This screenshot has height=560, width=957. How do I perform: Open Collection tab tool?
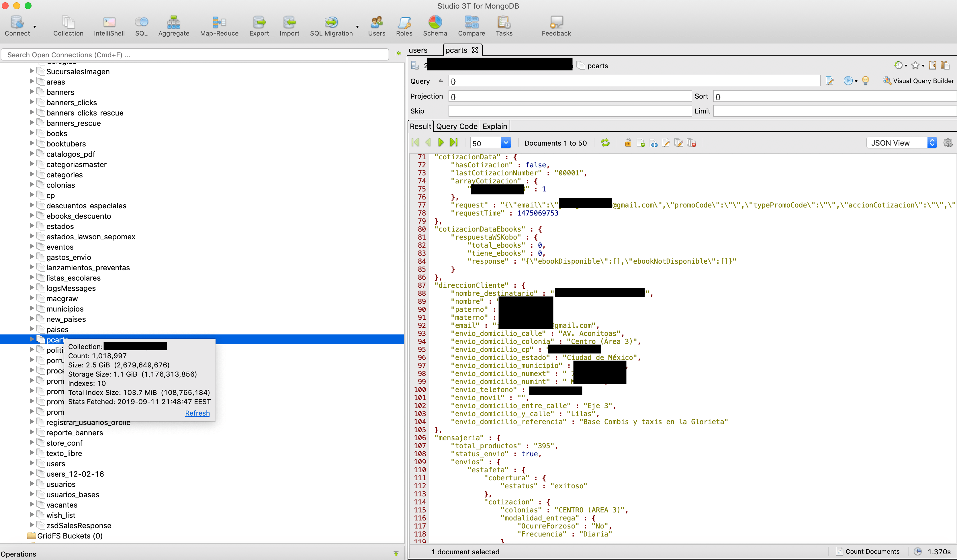68,26
